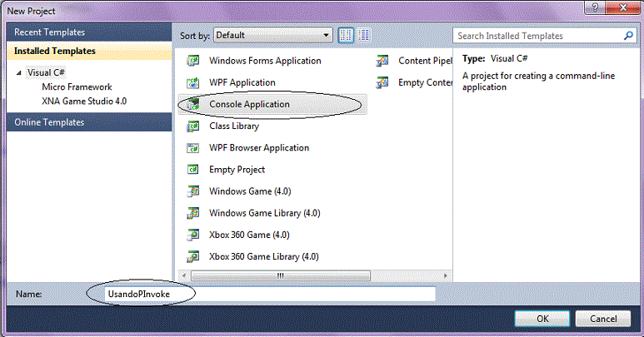Click the Empty Project template icon

coord(193,169)
